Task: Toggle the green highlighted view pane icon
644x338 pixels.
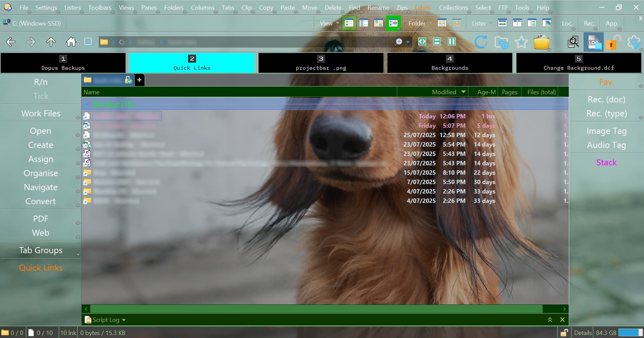Action: [393, 23]
